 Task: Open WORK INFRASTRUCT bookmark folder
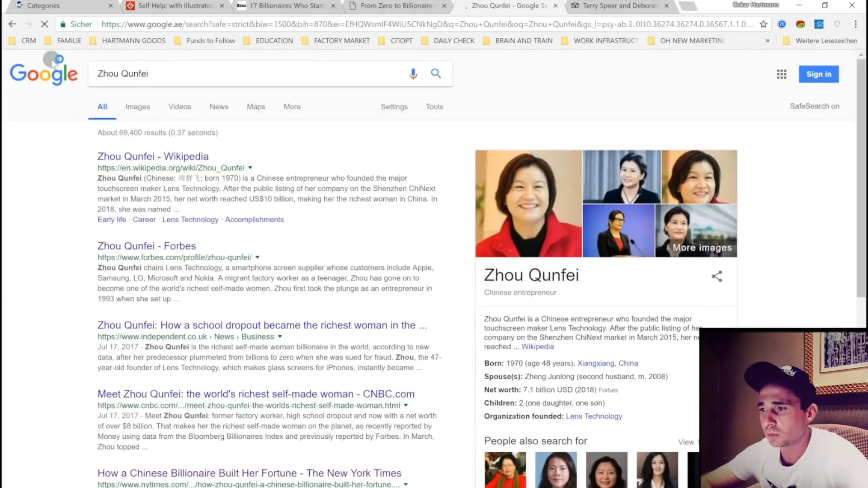(x=599, y=41)
